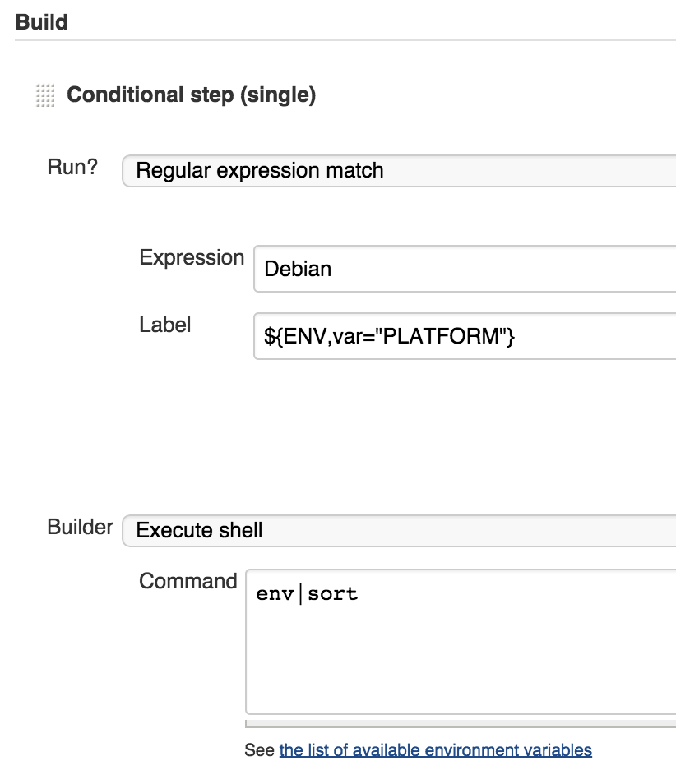Click the Builder label text
The height and width of the screenshot is (784, 676).
pos(80,527)
